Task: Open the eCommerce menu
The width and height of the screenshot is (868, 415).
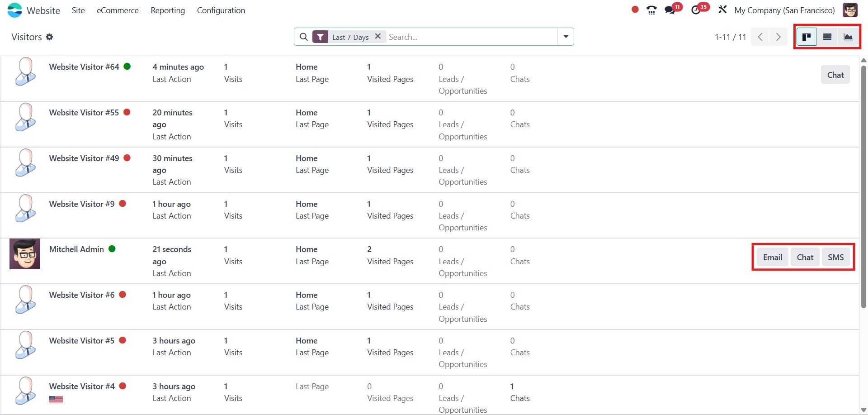Action: coord(118,10)
